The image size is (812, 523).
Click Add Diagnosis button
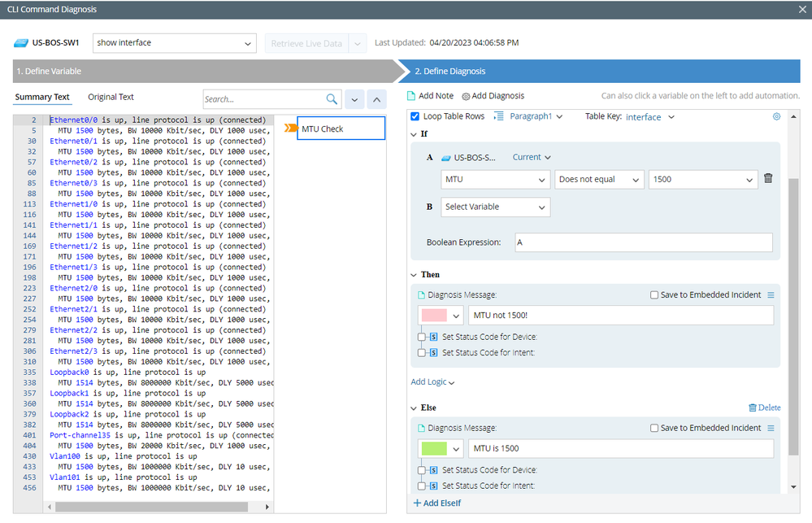(493, 96)
